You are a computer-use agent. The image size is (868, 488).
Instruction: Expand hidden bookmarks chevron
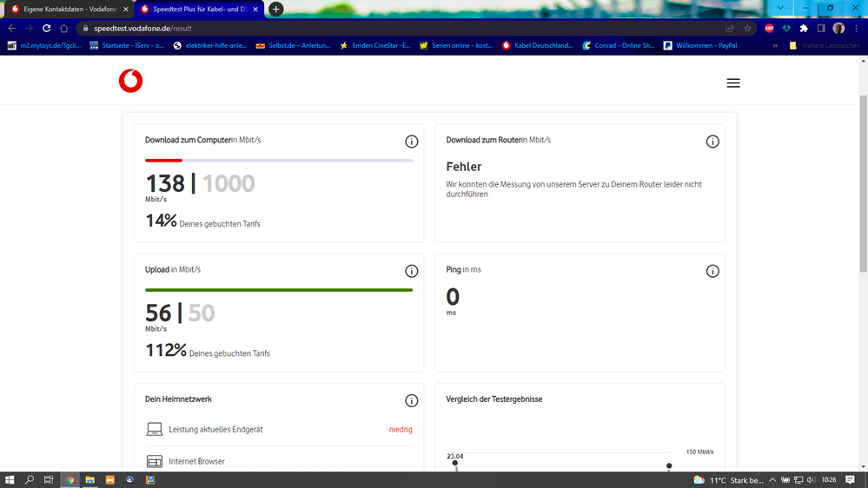(x=775, y=46)
